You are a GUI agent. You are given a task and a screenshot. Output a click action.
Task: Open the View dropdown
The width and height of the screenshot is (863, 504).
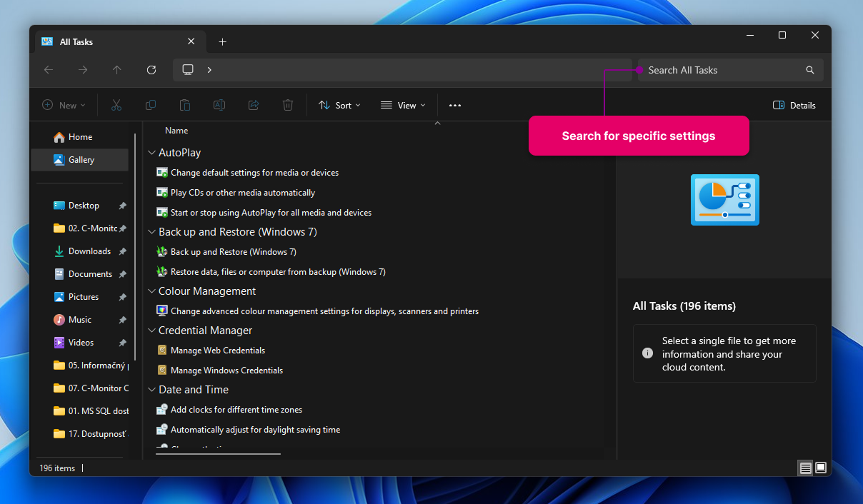coord(403,105)
